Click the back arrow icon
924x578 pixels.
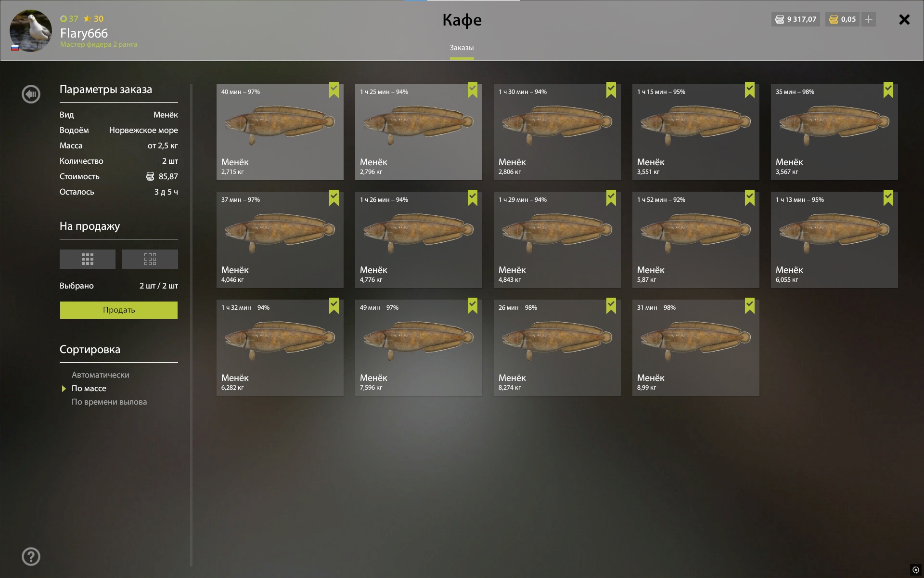pyautogui.click(x=31, y=94)
